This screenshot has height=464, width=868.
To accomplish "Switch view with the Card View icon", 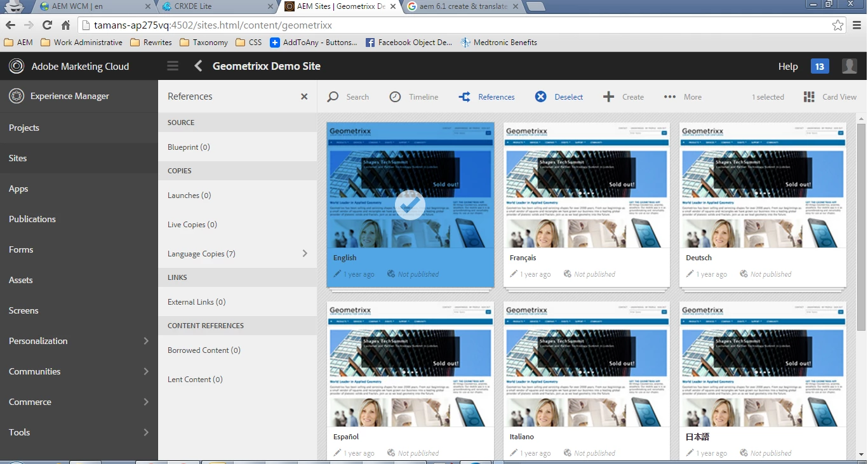I will (809, 96).
